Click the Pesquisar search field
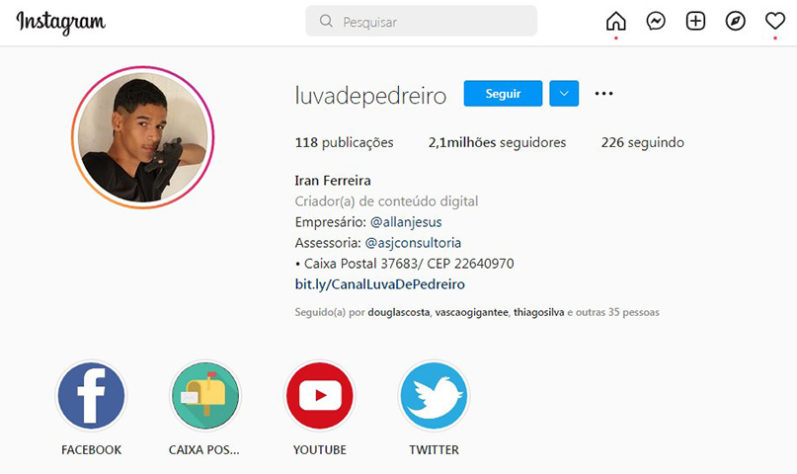 [x=421, y=21]
